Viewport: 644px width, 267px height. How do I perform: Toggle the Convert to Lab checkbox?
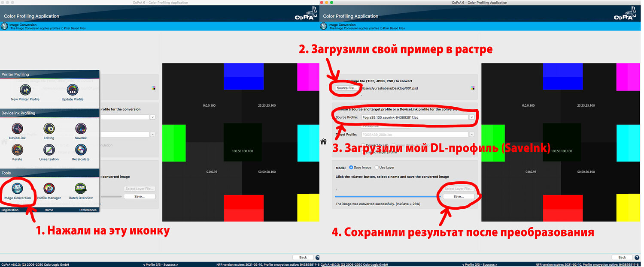point(363,145)
